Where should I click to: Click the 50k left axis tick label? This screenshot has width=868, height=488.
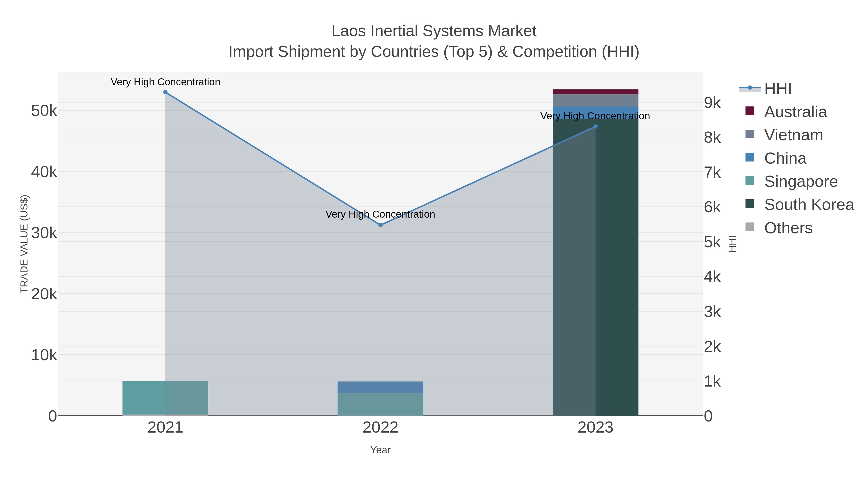(44, 111)
